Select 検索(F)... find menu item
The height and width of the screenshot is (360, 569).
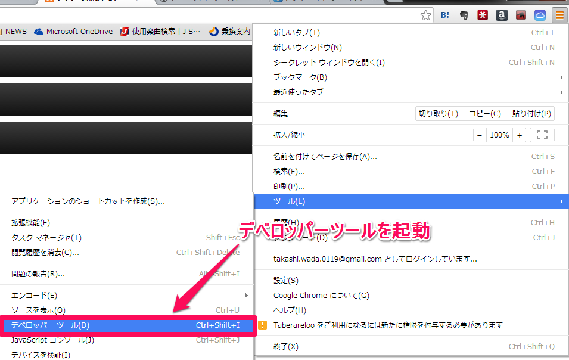coord(411,171)
